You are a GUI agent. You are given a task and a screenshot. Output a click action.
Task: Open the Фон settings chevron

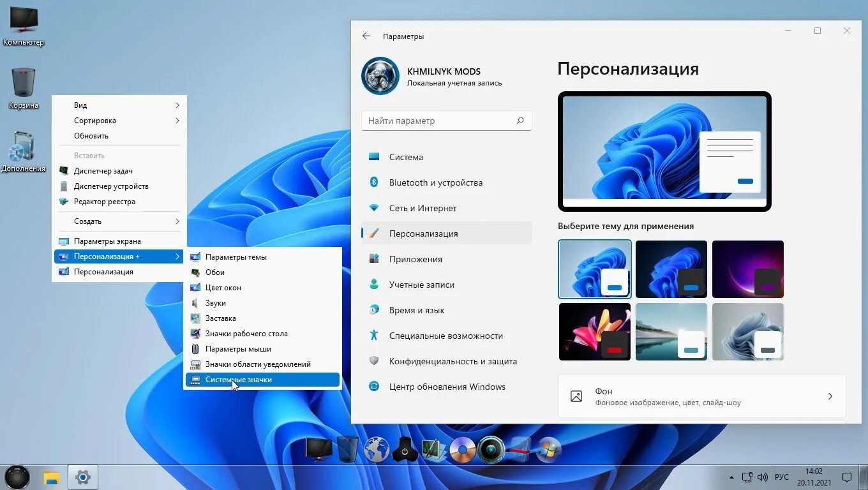(x=830, y=396)
